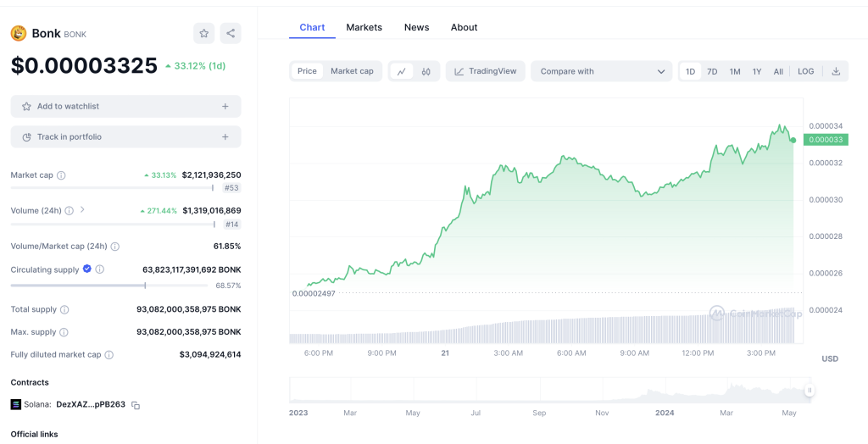Viewport: 868px width, 444px height.
Task: Download chart data with the download icon
Action: [837, 71]
